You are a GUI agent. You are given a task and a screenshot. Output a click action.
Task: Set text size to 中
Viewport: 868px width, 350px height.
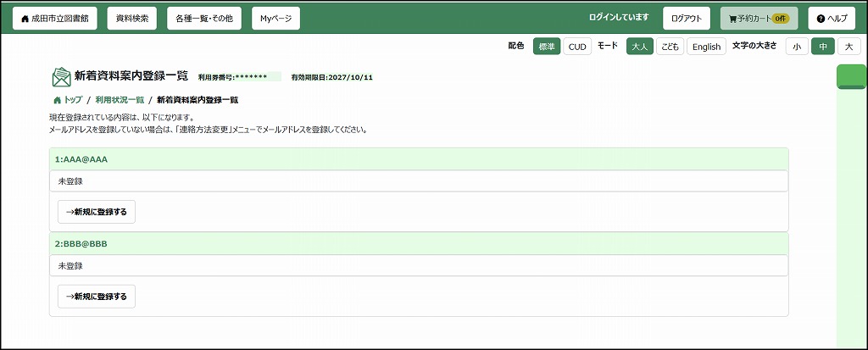coord(822,47)
